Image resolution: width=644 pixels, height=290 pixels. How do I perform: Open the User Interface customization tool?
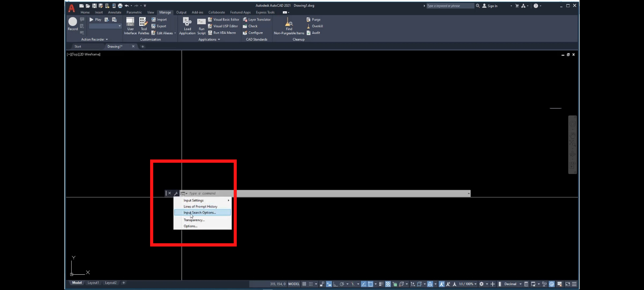130,26
